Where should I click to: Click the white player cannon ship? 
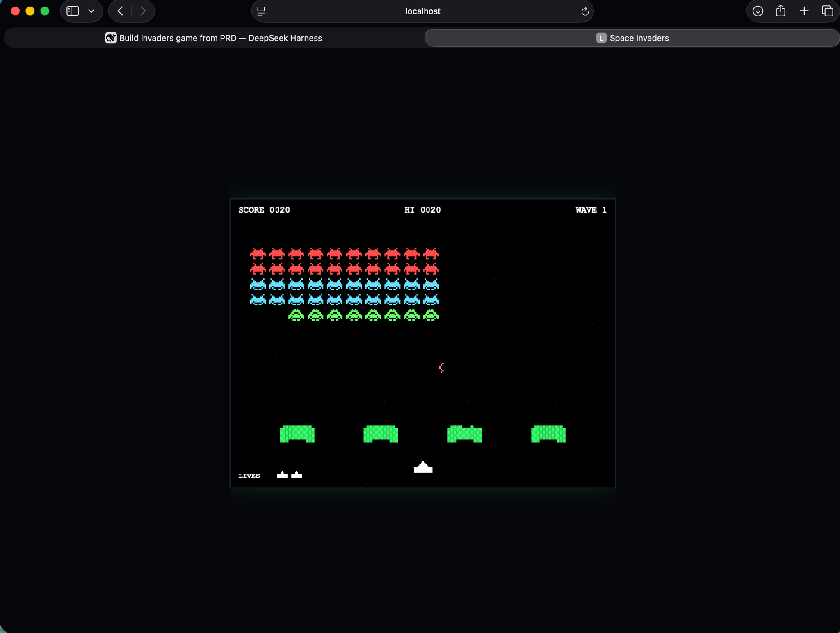(x=423, y=467)
